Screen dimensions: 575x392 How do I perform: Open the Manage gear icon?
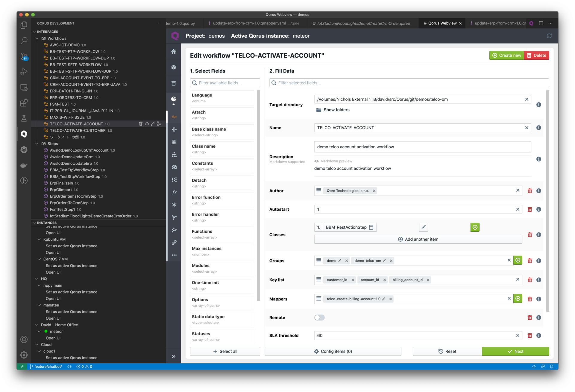point(24,355)
